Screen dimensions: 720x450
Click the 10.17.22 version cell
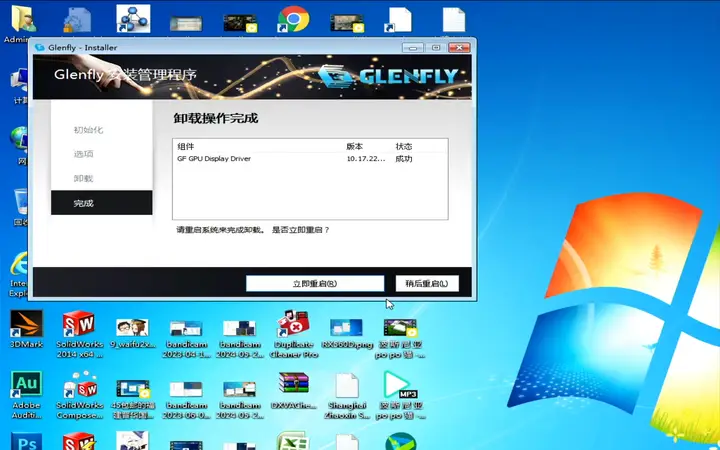pos(366,159)
